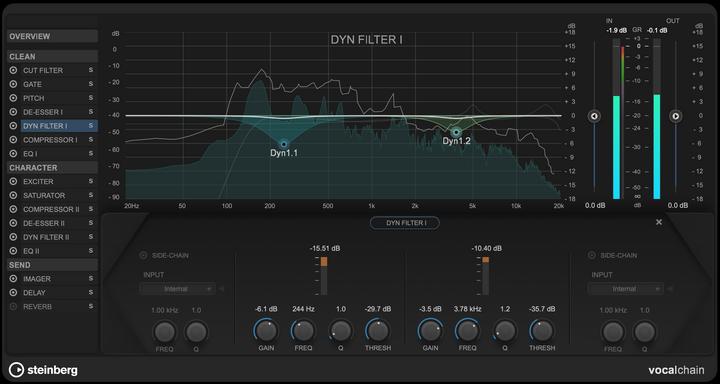Solo the REVERB module
720x384 pixels.
click(91, 306)
